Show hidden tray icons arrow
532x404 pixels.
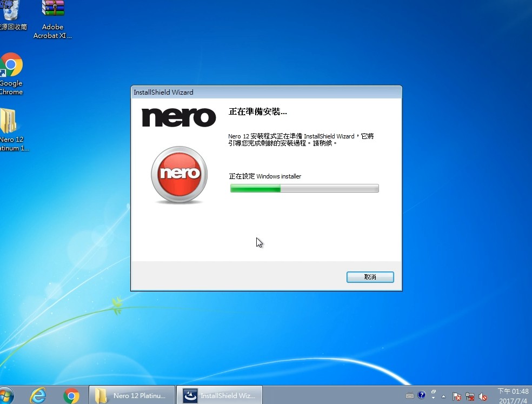click(443, 396)
